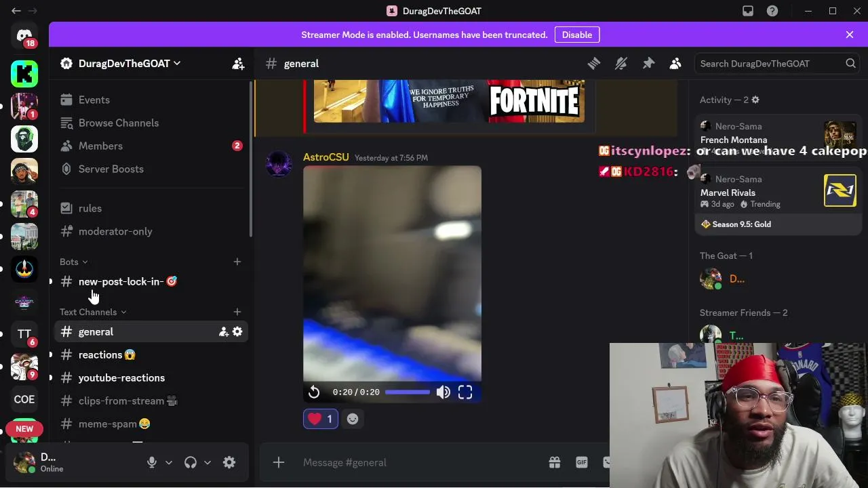Image resolution: width=868 pixels, height=488 pixels.
Task: Open AstroCSU's profile from username
Action: coord(326,157)
